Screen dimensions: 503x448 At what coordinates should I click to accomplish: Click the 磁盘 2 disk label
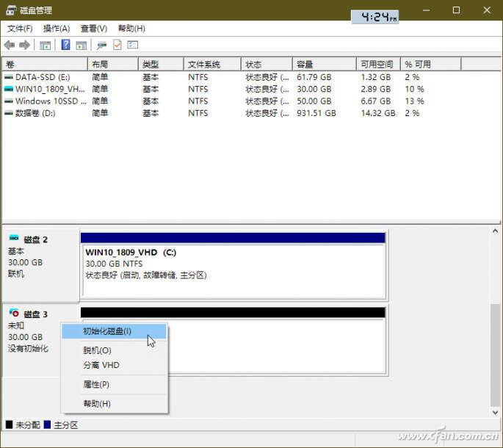(x=35, y=239)
